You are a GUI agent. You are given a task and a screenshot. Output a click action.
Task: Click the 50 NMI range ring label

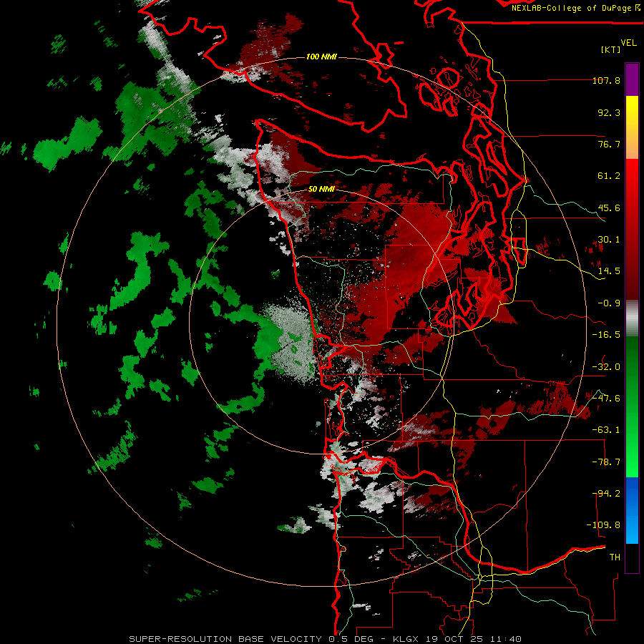[x=321, y=190]
